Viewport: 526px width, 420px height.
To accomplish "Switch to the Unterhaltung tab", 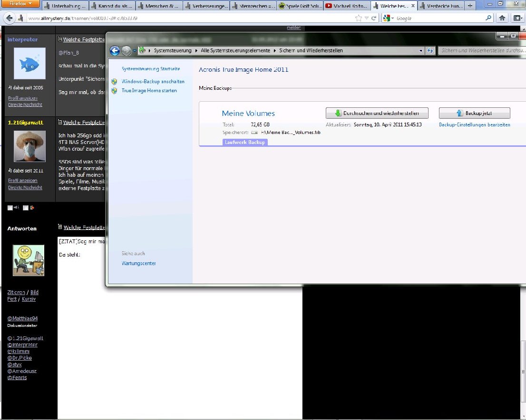I will (x=66, y=6).
